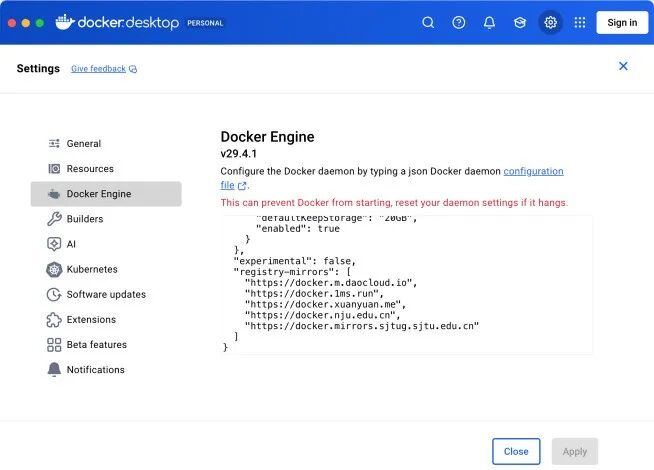Screen dimensions: 654x470
Task: Click the Close button
Action: point(516,451)
